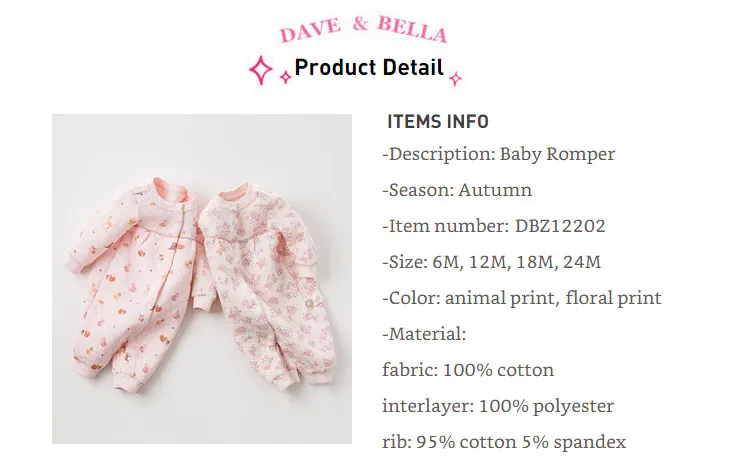The height and width of the screenshot is (474, 750).
Task: Click the small sparkle left of Product Detail
Action: click(286, 77)
